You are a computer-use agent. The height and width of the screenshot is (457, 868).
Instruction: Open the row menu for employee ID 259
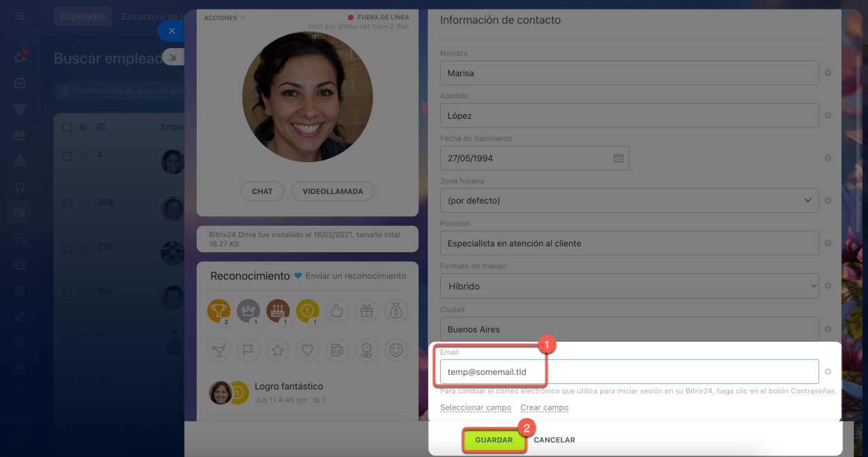coord(84,203)
